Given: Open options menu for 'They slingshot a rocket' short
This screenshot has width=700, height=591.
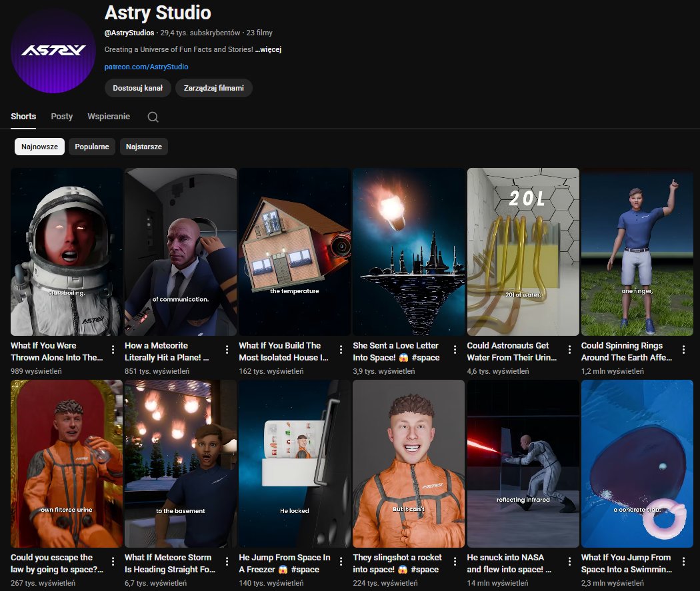Looking at the screenshot, I should click(455, 561).
